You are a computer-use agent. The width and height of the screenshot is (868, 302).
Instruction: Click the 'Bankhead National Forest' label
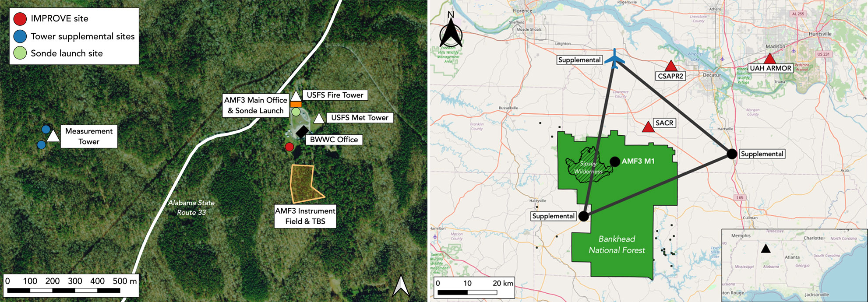click(x=617, y=245)
